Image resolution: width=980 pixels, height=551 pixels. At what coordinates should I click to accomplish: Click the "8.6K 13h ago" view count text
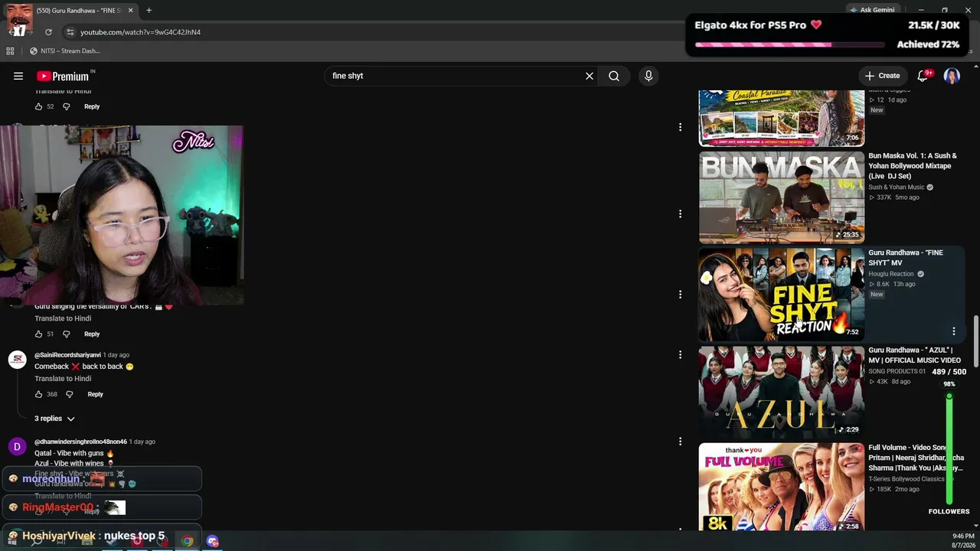click(x=893, y=284)
